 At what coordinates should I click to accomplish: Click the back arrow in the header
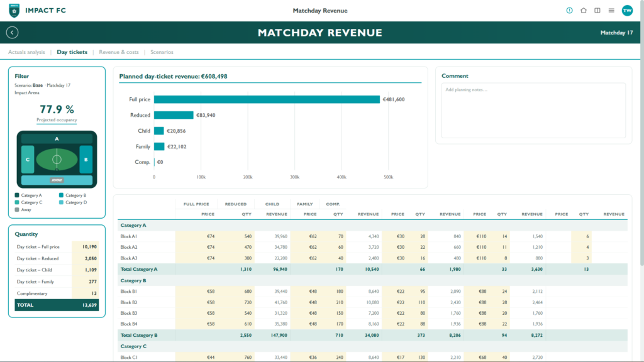[x=13, y=33]
